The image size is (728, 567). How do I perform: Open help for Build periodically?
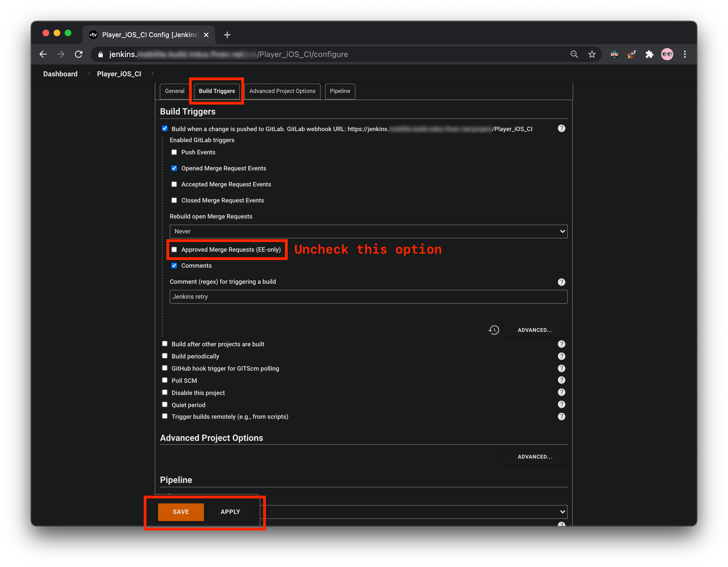pos(561,356)
